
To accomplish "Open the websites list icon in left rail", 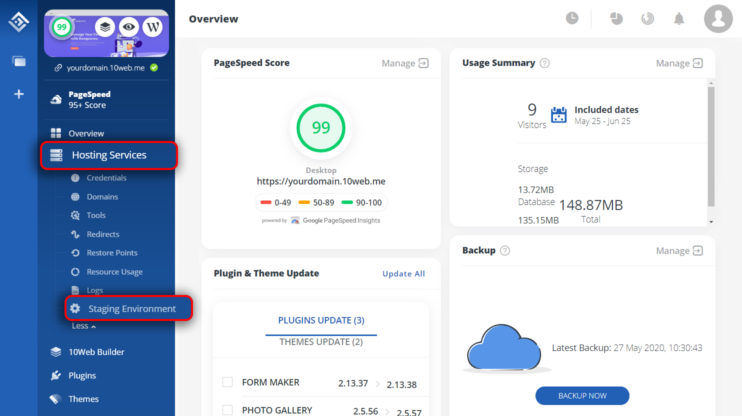I will 19,62.
